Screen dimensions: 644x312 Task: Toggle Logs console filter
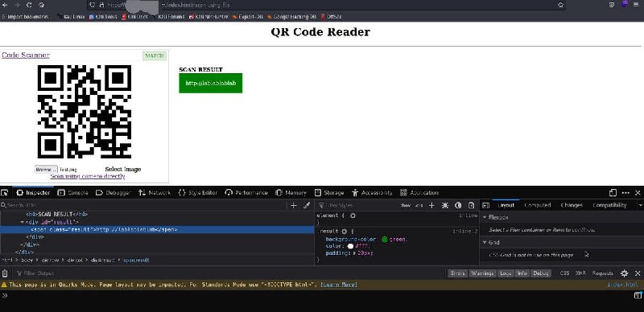click(506, 273)
